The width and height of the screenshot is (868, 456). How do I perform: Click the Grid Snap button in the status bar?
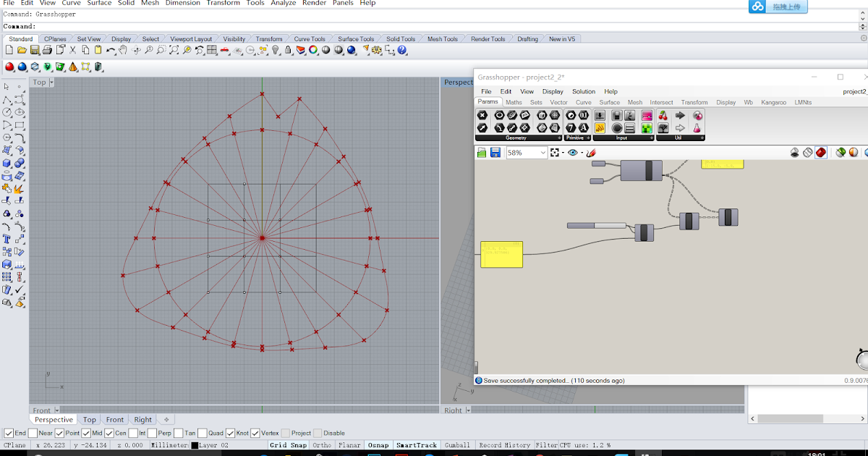point(289,445)
